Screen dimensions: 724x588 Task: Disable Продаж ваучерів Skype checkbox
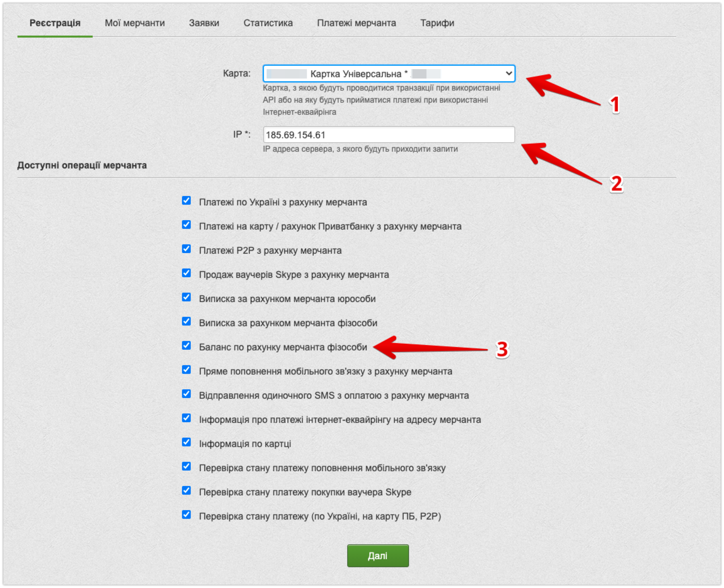[x=186, y=273]
